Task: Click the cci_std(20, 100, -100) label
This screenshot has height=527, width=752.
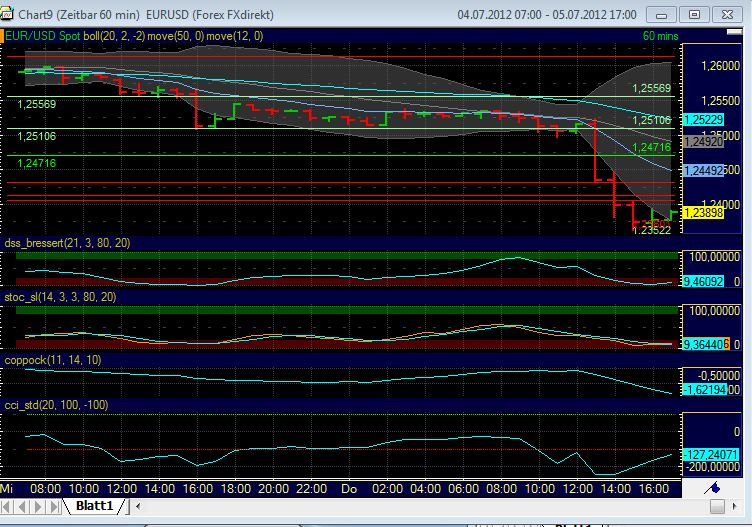Action: pyautogui.click(x=56, y=405)
